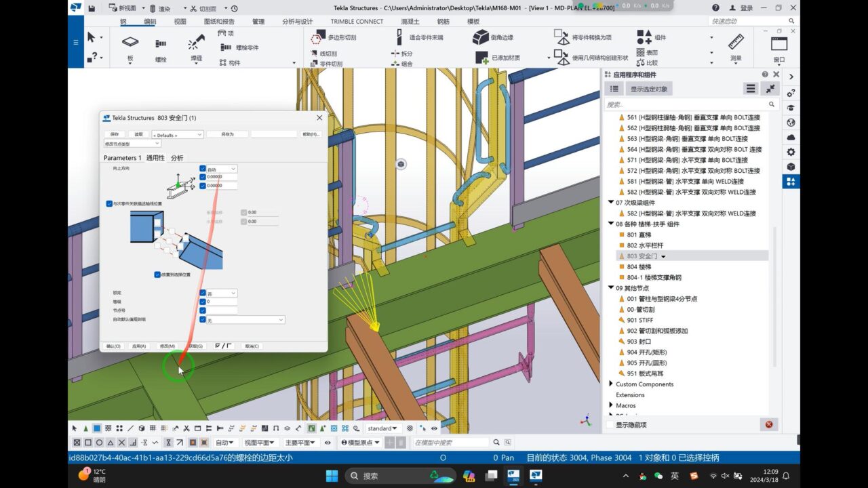Open the 自动默认值规则组 dropdown showing 无

[x=245, y=319]
